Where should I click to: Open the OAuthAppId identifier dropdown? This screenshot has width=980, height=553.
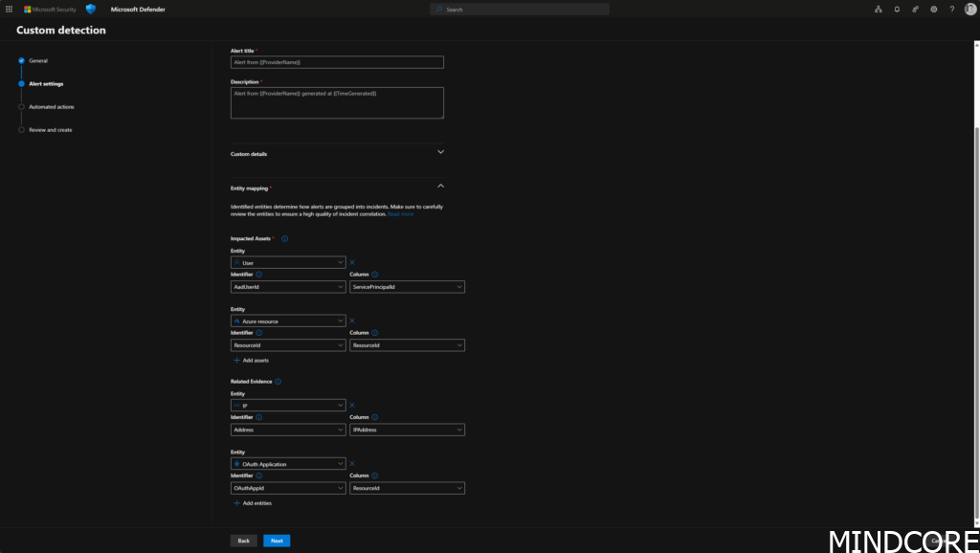288,488
